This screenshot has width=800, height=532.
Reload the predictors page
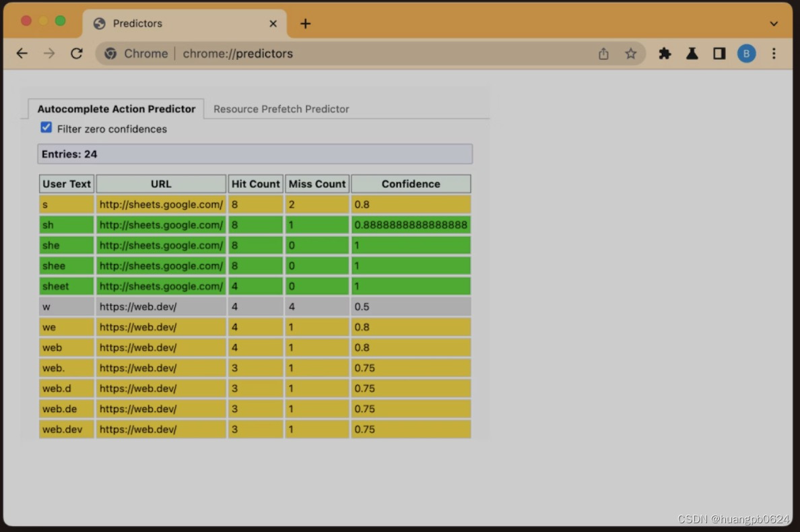77,54
